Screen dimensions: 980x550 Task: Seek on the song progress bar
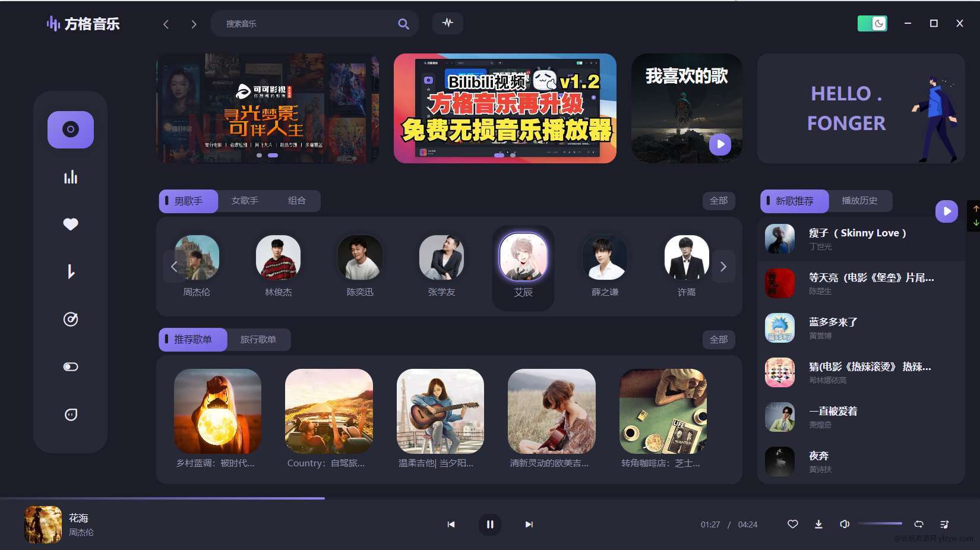point(490,498)
